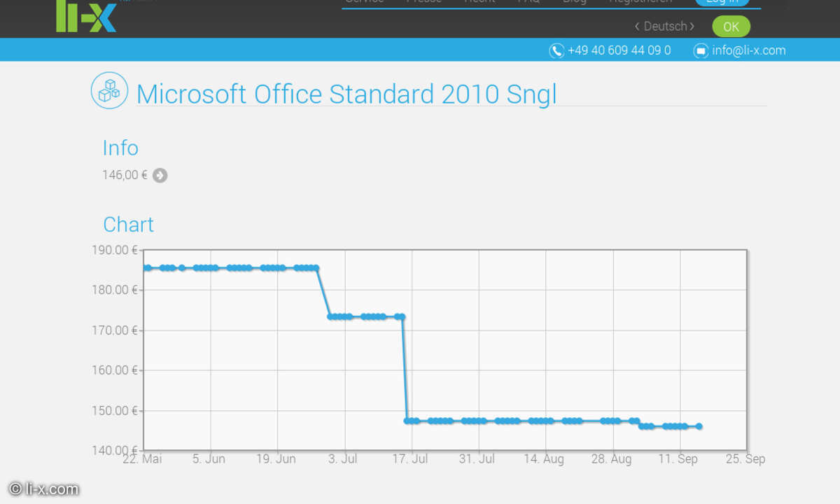Image resolution: width=840 pixels, height=504 pixels.
Task: Click the Log in button
Action: click(722, 1)
